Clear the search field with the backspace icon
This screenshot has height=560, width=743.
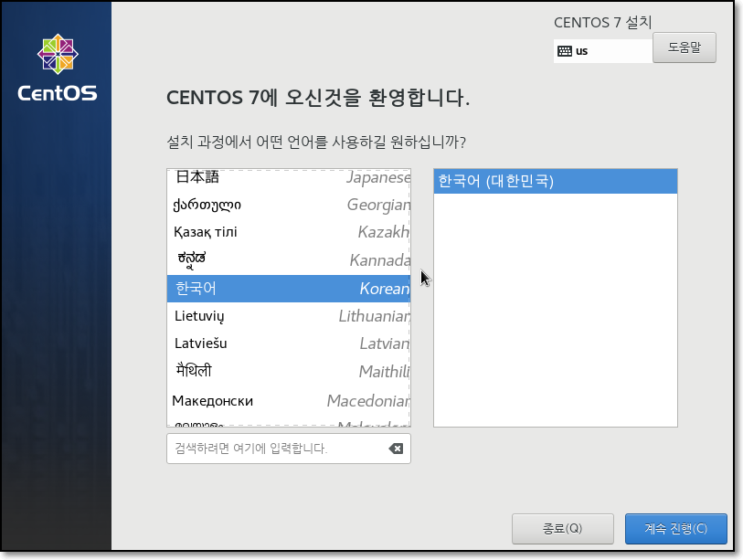[x=396, y=449]
